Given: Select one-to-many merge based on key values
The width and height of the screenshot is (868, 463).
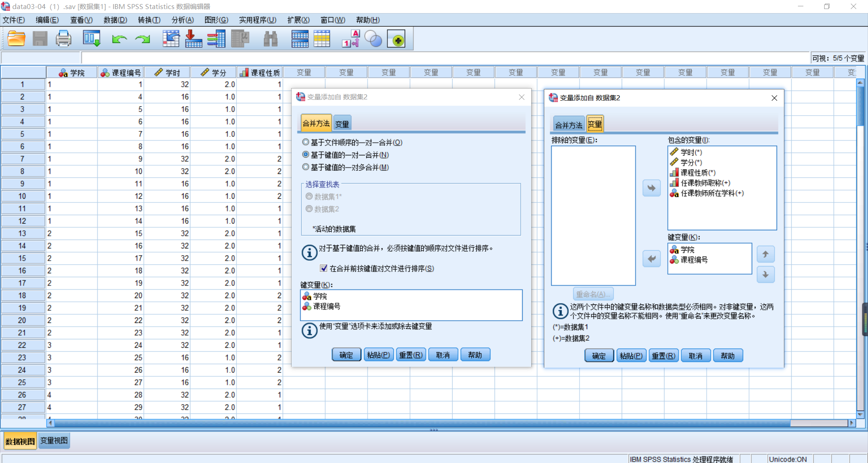Looking at the screenshot, I should pyautogui.click(x=346, y=167).
